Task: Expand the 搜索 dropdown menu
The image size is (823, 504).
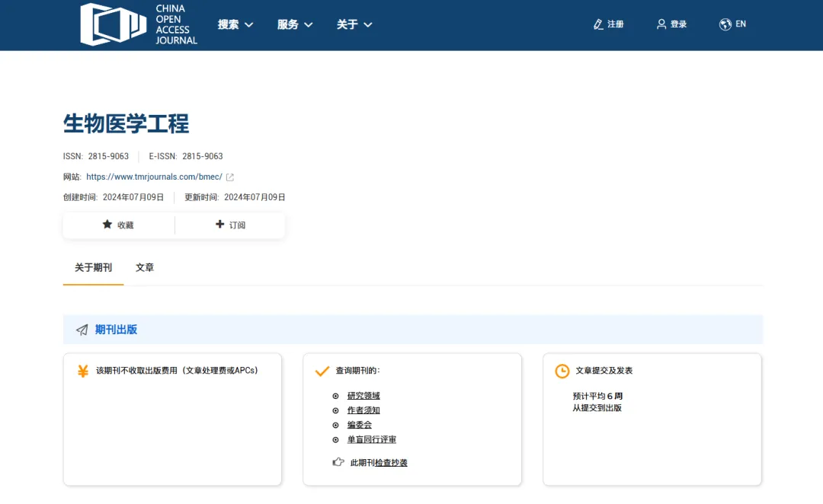Action: [235, 24]
